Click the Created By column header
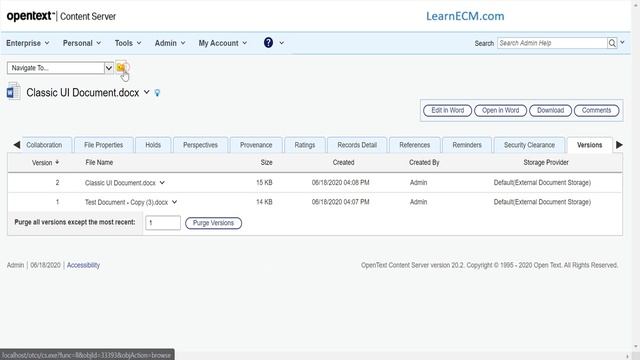Viewport: 640px width, 360px height. [424, 162]
